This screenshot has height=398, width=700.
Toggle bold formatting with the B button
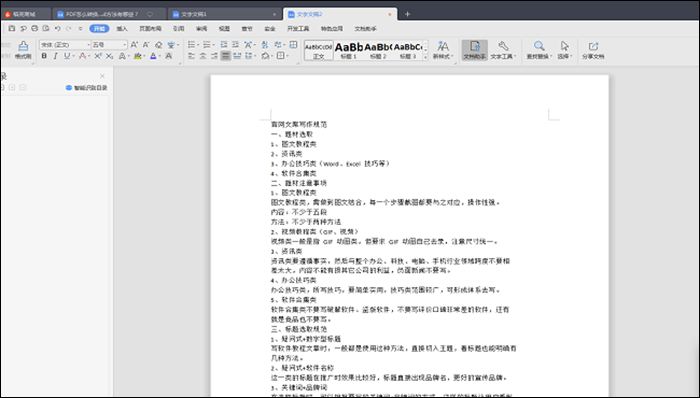click(x=44, y=56)
